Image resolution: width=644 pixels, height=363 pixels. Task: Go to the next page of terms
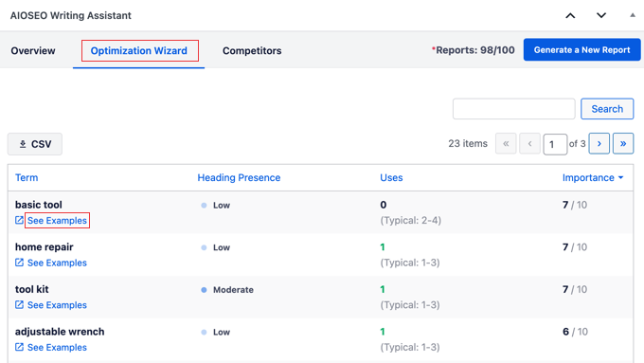pos(599,143)
